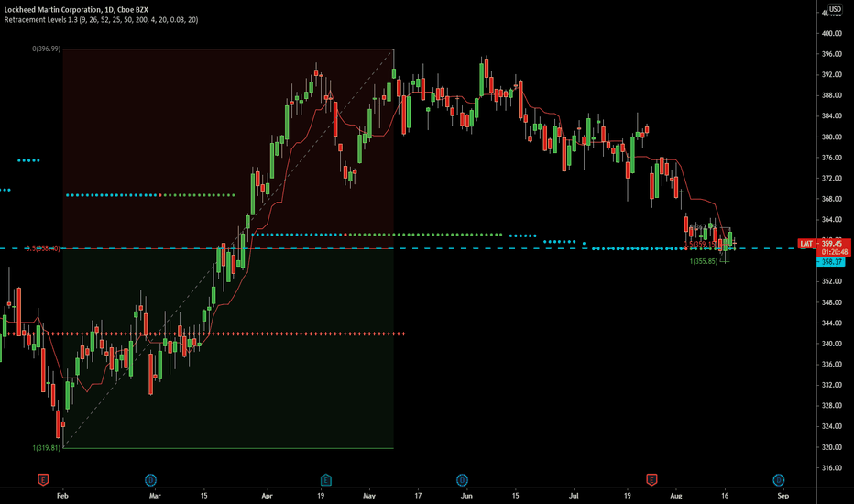Image resolution: width=854 pixels, height=504 pixels.
Task: Click the 396.00 price axis value
Action: [832, 54]
